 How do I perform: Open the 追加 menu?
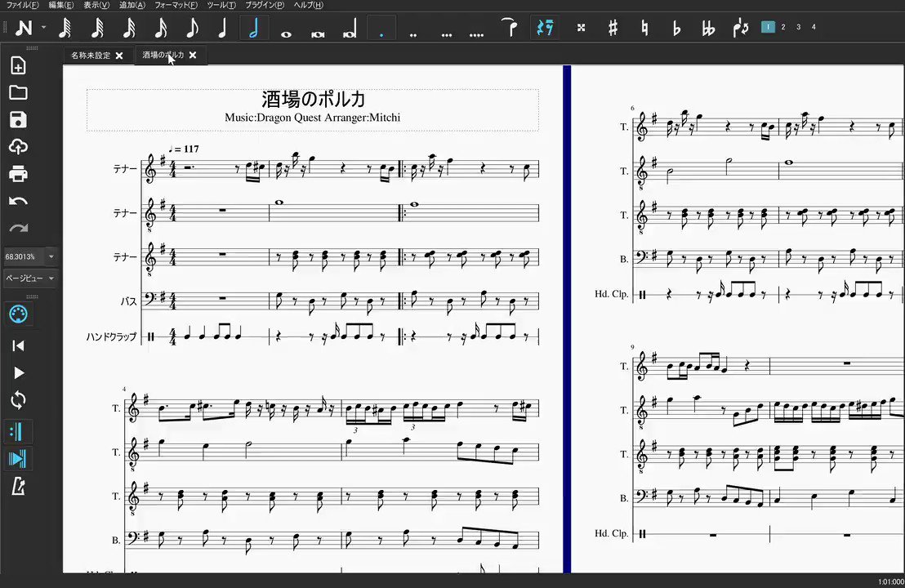coord(132,5)
